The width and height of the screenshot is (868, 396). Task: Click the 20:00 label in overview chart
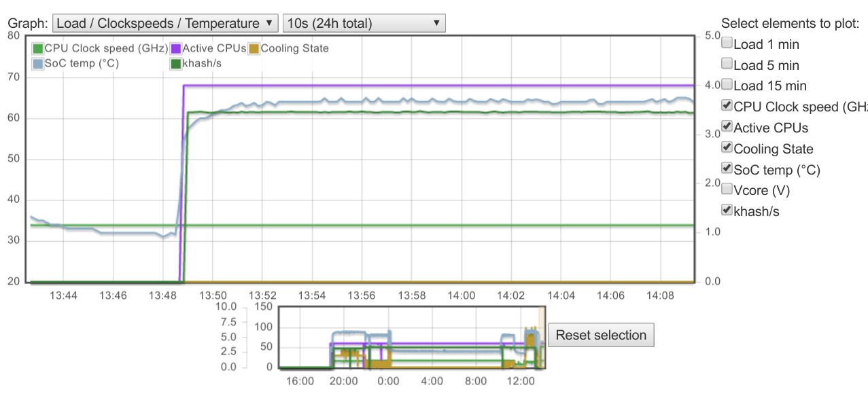[344, 382]
